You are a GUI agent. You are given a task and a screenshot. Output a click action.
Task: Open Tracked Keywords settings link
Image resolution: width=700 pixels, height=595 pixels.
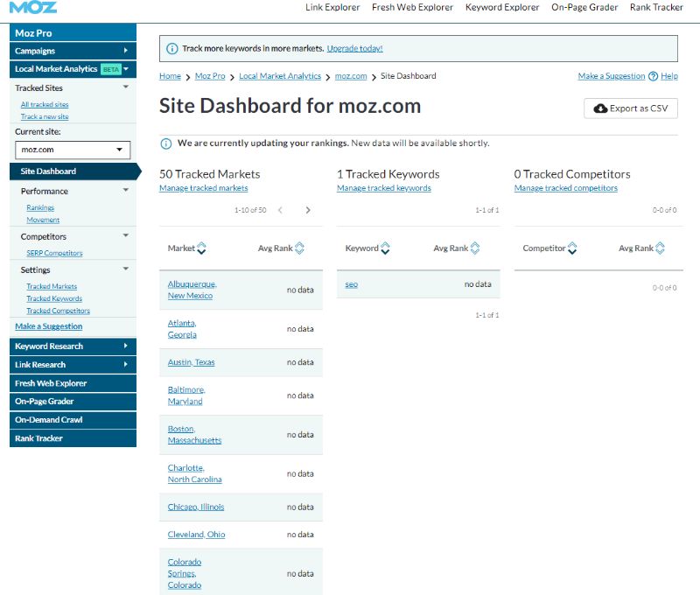(54, 298)
